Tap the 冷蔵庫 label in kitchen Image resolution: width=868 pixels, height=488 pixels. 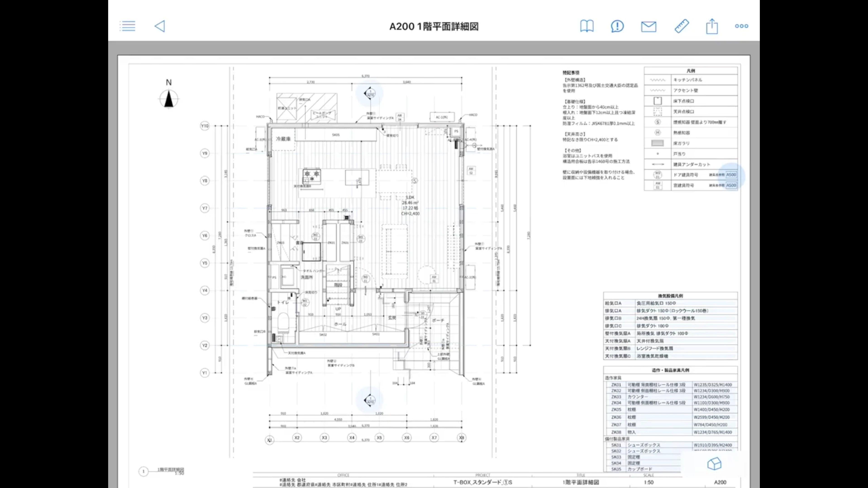pyautogui.click(x=283, y=139)
